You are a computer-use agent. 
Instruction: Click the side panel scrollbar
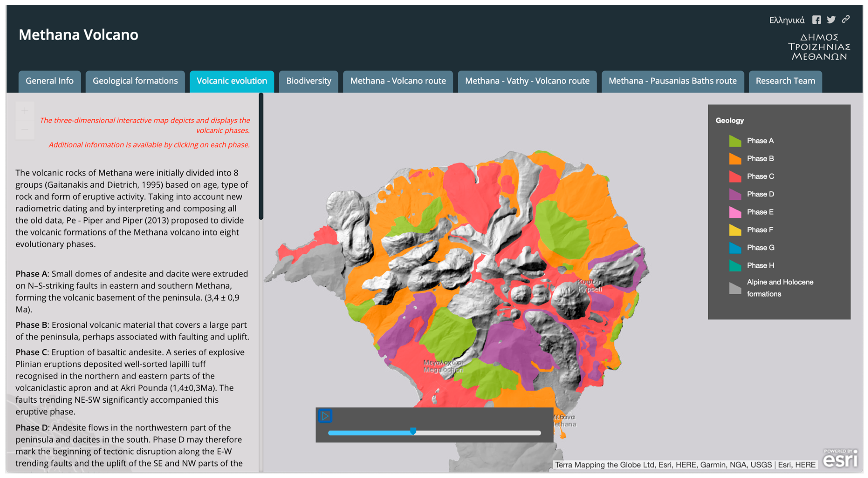point(261,157)
